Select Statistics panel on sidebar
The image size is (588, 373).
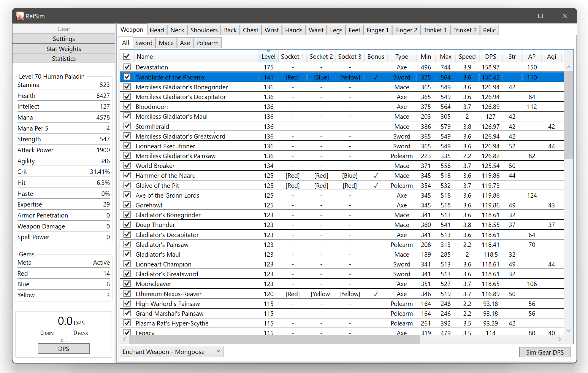coord(64,58)
